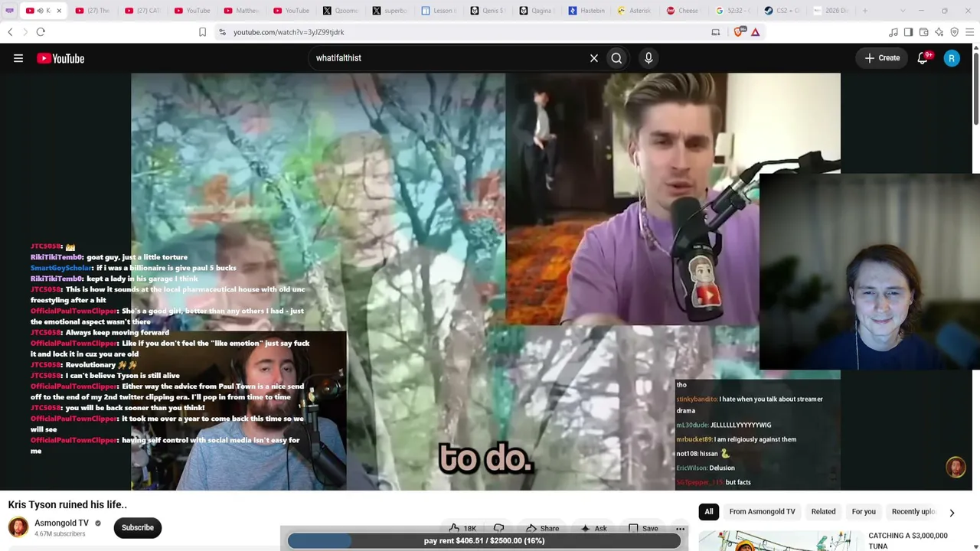980x551 pixels.
Task: Switch to the Hastebin tab
Action: click(x=587, y=11)
